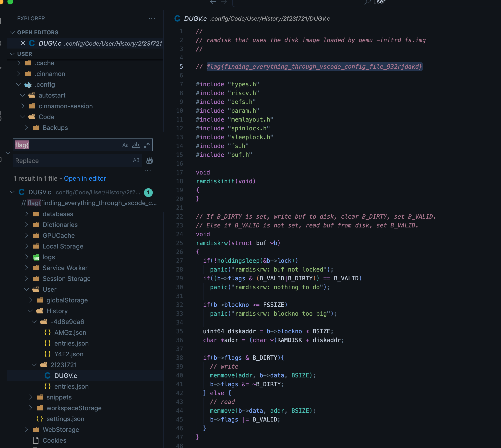Collapse the OPEN EDITORS section
The width and height of the screenshot is (501, 448).
coord(12,32)
